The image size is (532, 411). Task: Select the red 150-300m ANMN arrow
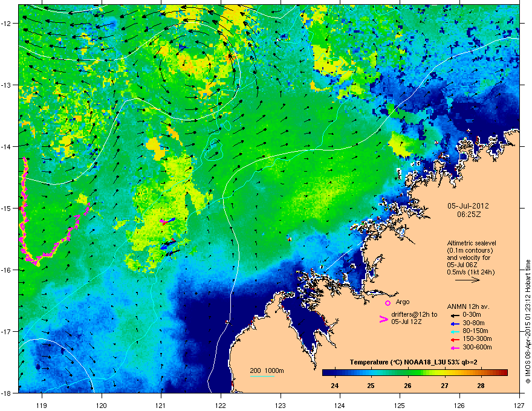tap(454, 340)
